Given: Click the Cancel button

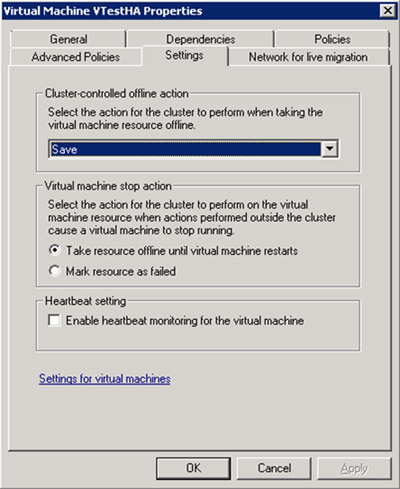Looking at the screenshot, I should (x=274, y=468).
